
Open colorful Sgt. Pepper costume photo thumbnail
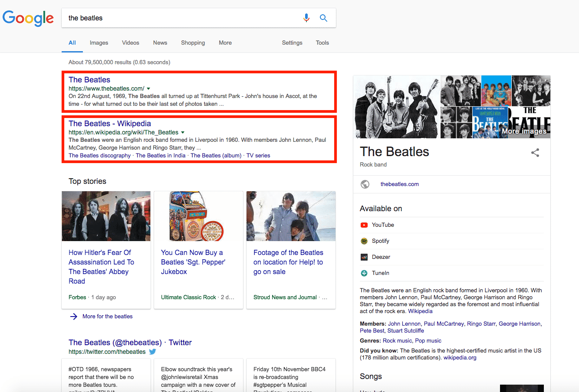pos(496,91)
